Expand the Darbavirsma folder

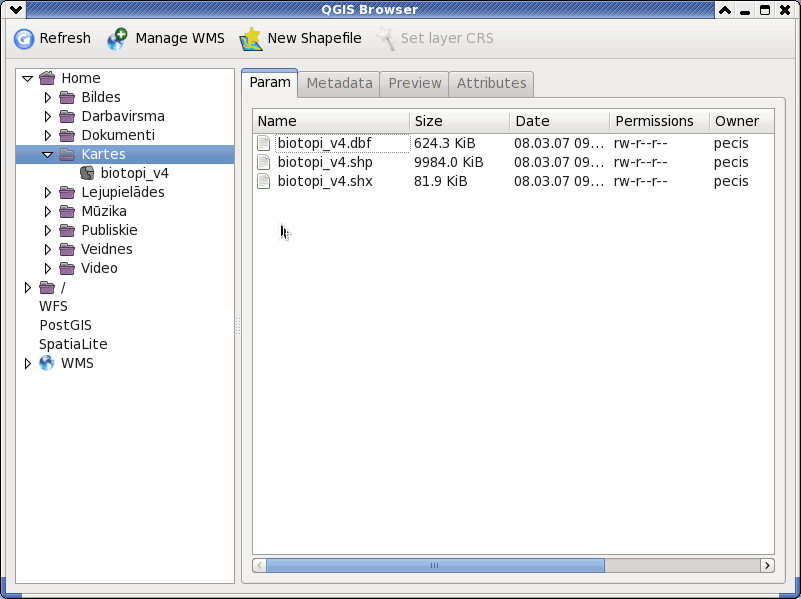pyautogui.click(x=48, y=116)
